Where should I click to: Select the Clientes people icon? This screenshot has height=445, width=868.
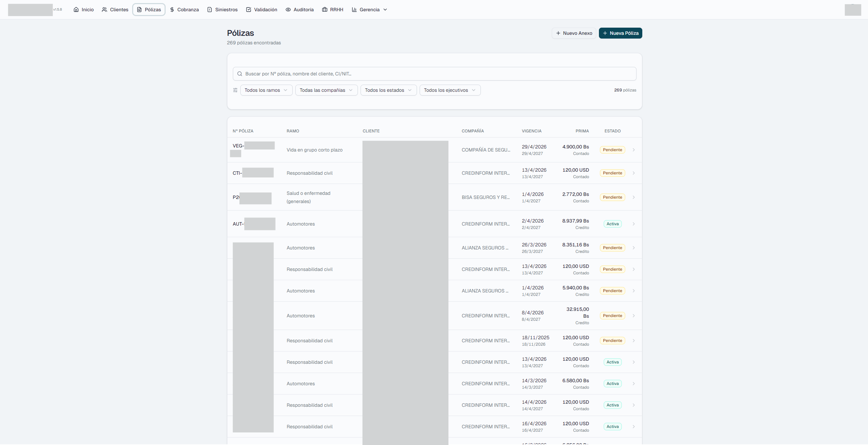tap(104, 10)
